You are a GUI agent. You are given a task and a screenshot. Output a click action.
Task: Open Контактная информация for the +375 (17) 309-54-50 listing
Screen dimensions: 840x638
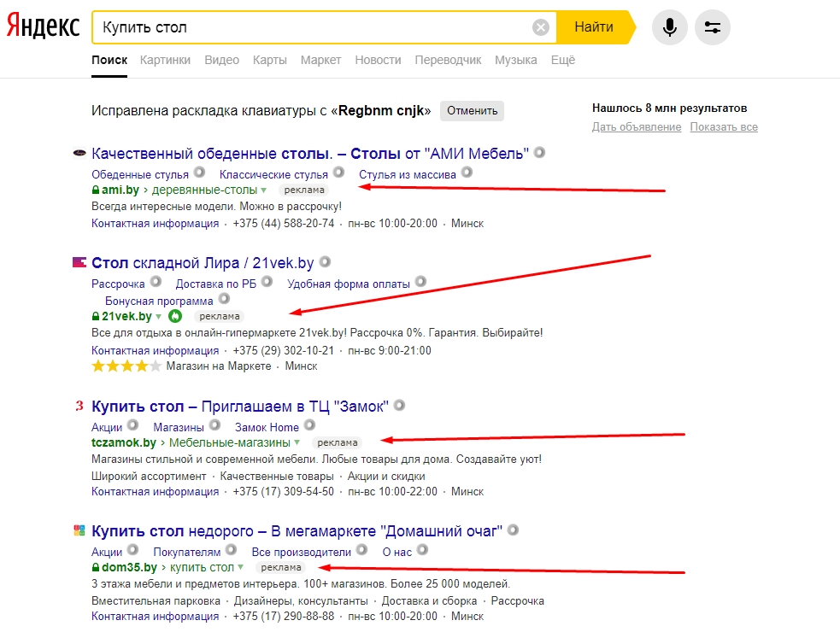coord(156,491)
